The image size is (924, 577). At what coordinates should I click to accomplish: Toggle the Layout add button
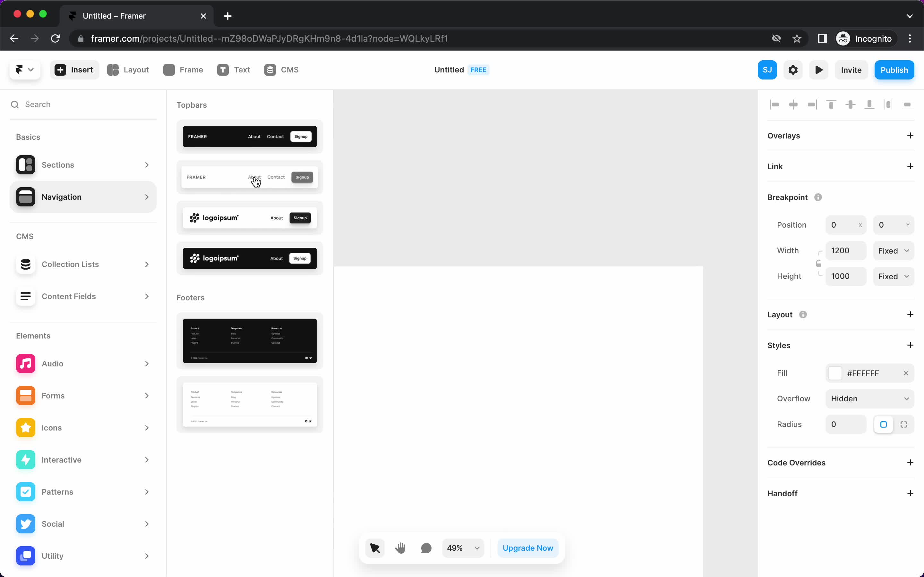tap(911, 314)
